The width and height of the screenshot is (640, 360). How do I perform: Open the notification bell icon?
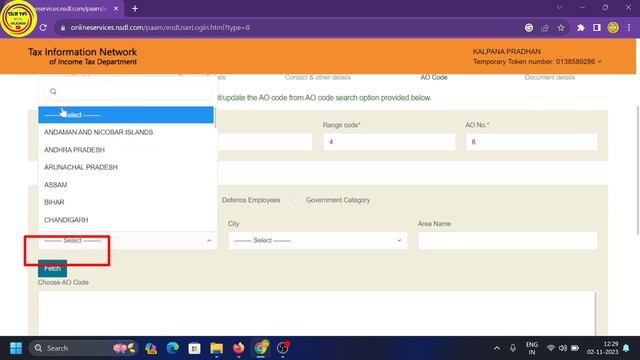click(x=626, y=348)
